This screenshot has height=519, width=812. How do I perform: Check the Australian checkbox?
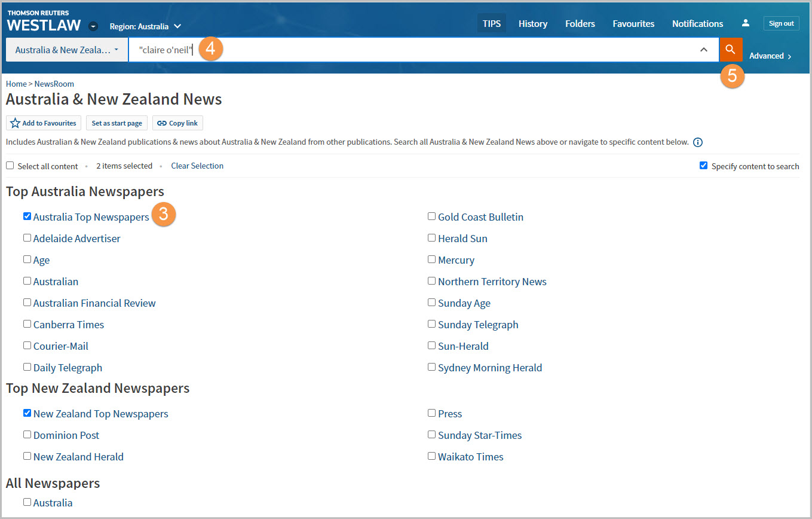[27, 281]
